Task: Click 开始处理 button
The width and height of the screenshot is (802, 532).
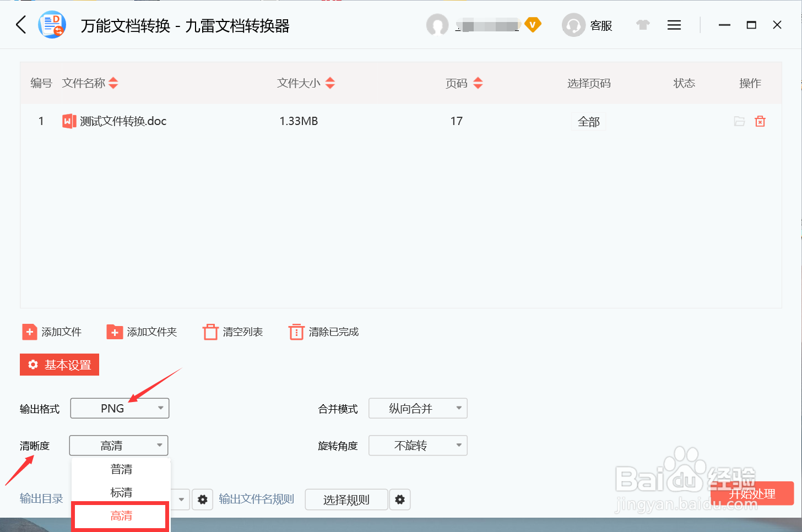Action: 752,493
